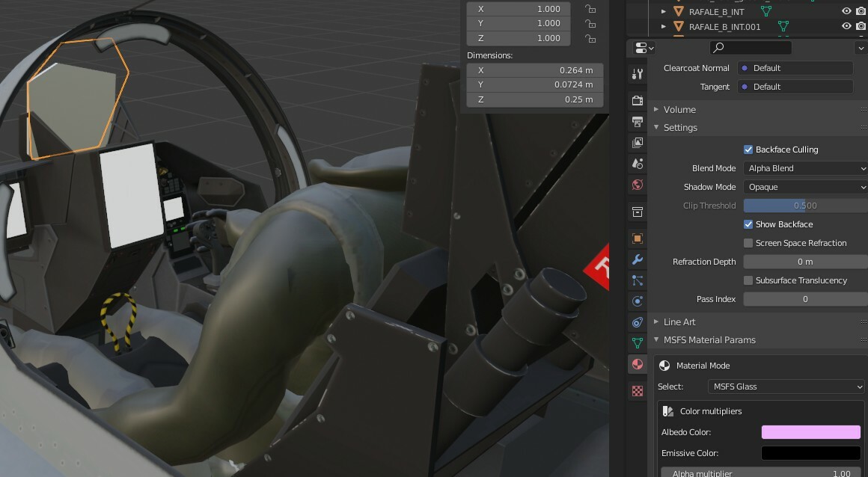Click the Dimensions Z 0.25 m field
Image resolution: width=868 pixels, height=477 pixels.
click(535, 99)
